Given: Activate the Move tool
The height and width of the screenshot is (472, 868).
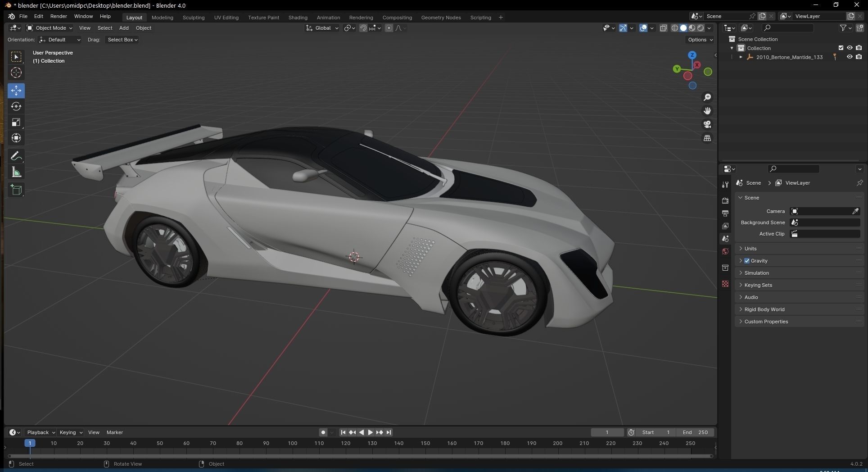Looking at the screenshot, I should (16, 91).
